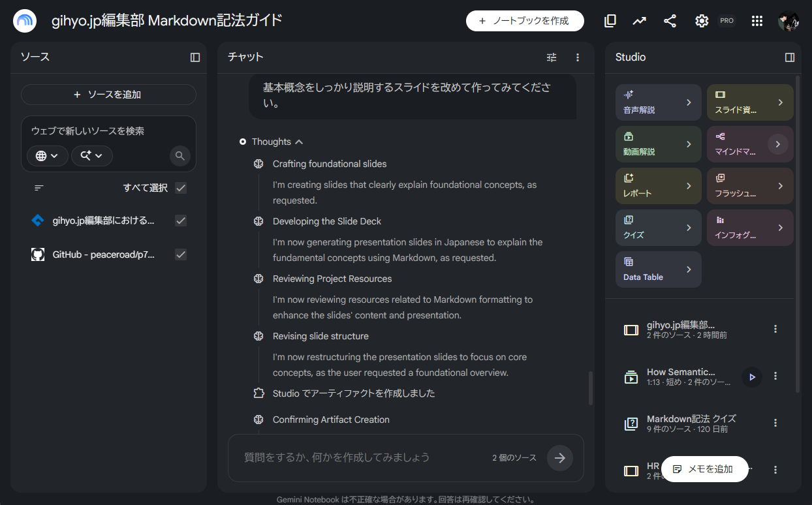Open more options for HR artifact
This screenshot has width=812, height=505.
(775, 470)
